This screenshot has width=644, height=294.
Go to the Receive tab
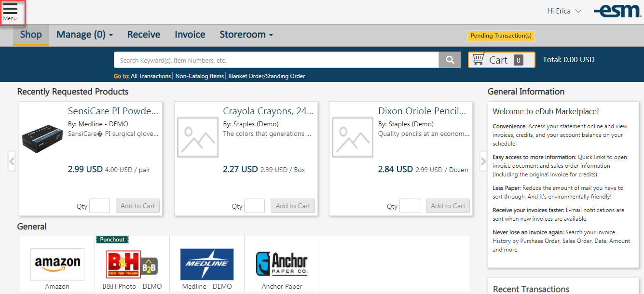tap(144, 35)
